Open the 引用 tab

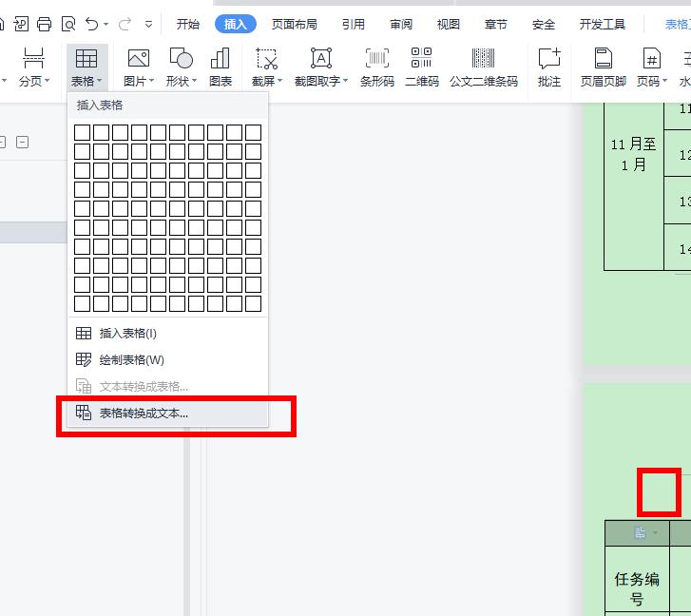[354, 24]
